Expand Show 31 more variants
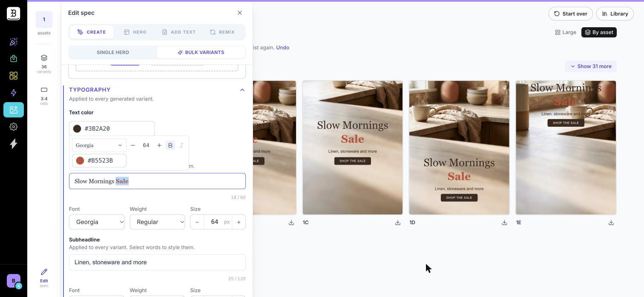 (591, 66)
